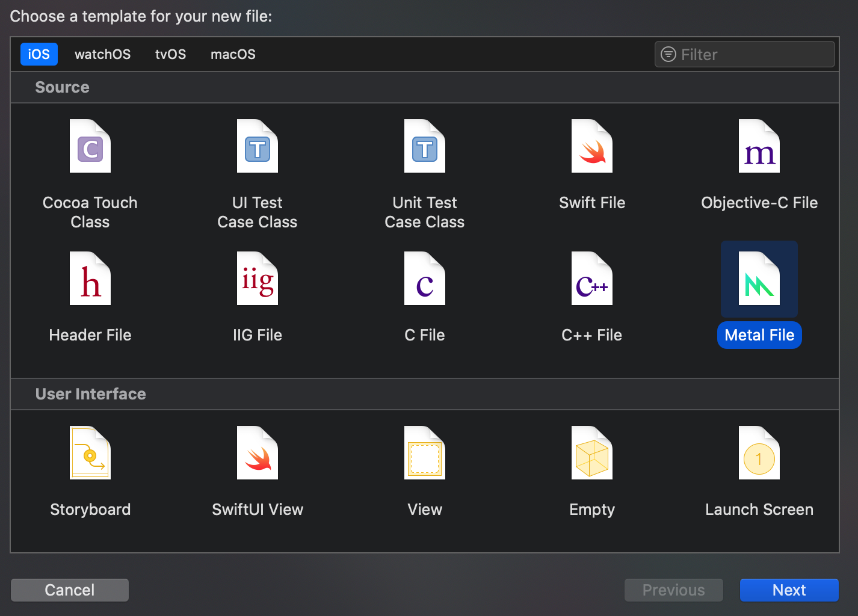Click the User Interface section heading

pos(91,394)
